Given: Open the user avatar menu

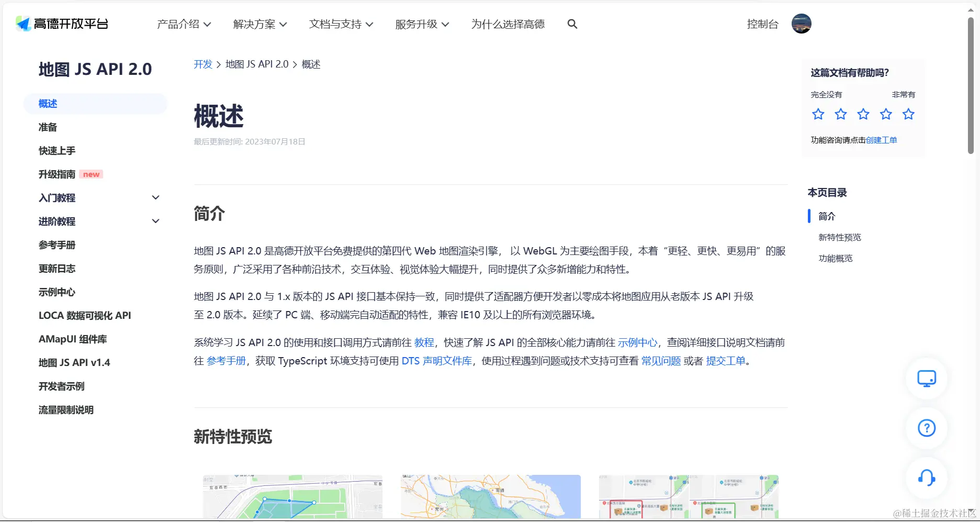Looking at the screenshot, I should [x=801, y=24].
